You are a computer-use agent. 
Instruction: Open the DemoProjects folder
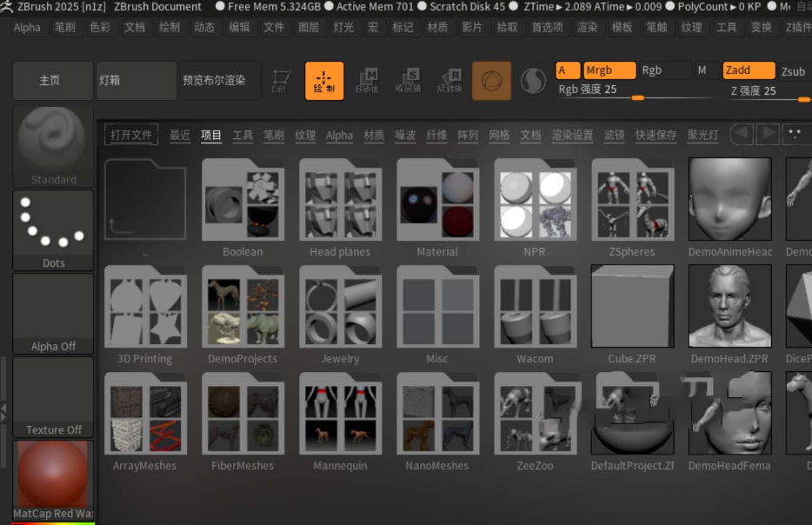[x=243, y=315]
